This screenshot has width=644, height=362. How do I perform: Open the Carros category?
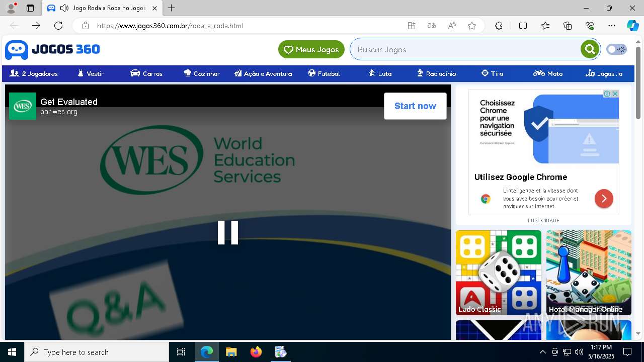[146, 73]
